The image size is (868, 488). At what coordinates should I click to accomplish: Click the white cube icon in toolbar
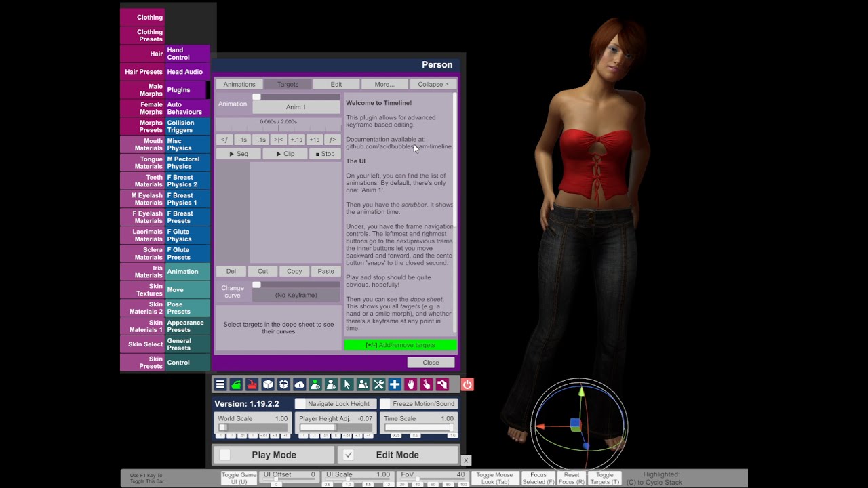tap(268, 384)
